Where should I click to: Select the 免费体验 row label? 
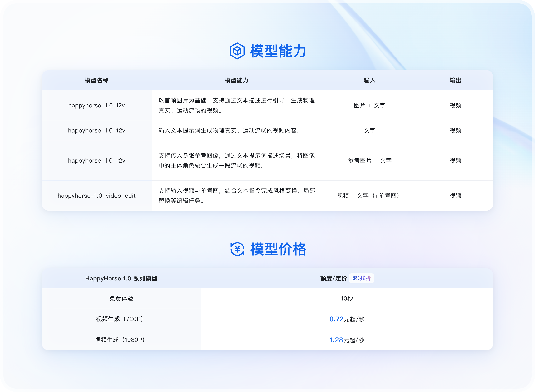coord(121,299)
